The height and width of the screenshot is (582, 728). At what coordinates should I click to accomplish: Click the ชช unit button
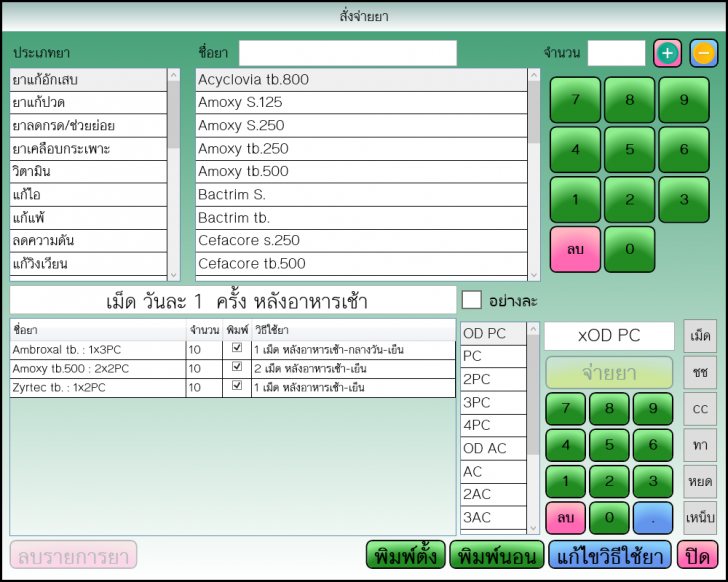coord(700,372)
